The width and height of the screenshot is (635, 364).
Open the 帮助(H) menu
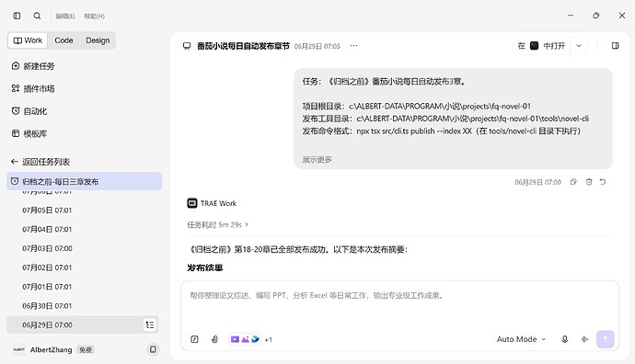click(x=95, y=17)
